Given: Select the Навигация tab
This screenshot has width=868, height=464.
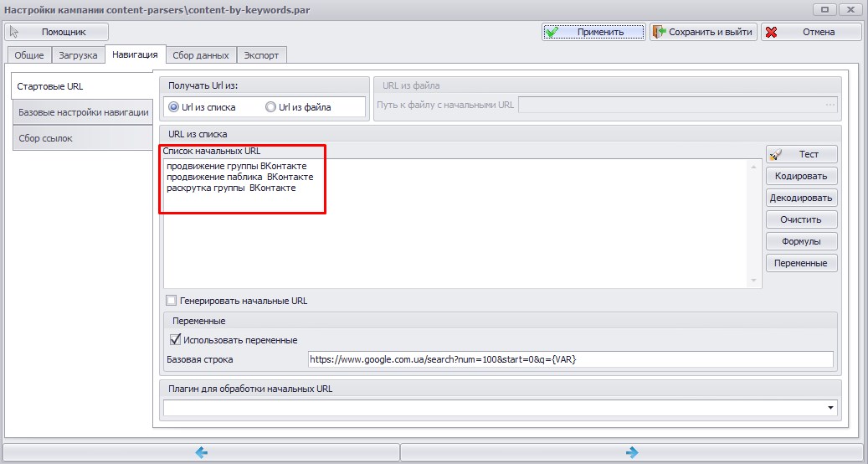Looking at the screenshot, I should tap(135, 54).
